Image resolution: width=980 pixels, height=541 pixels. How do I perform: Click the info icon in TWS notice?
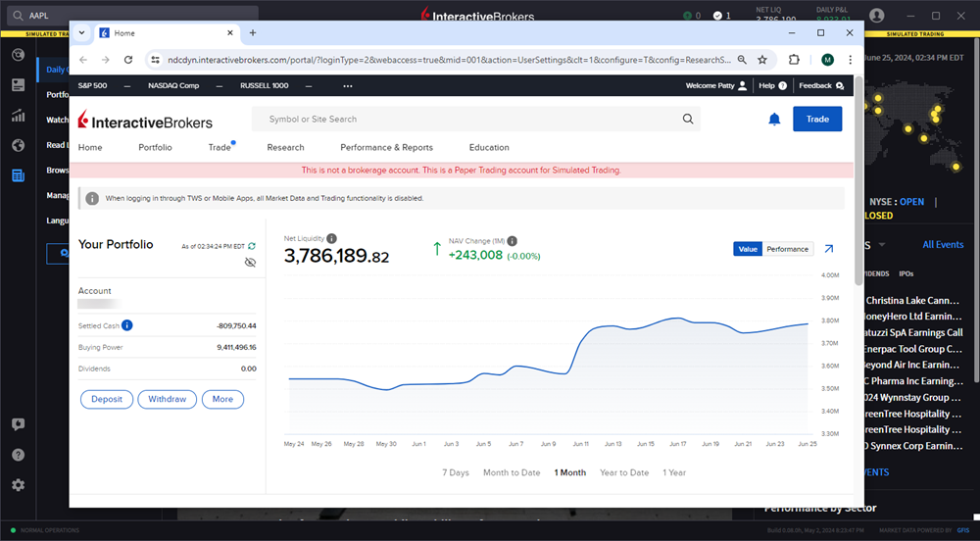[92, 198]
